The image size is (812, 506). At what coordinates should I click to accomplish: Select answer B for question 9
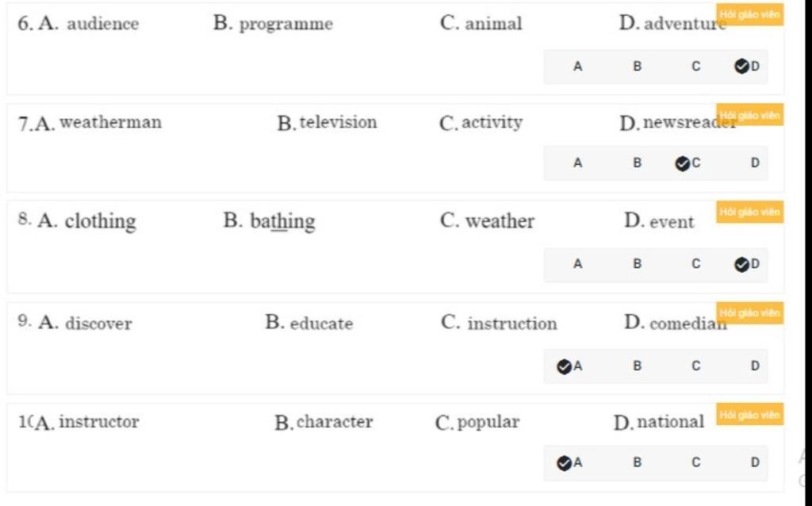[x=637, y=366]
